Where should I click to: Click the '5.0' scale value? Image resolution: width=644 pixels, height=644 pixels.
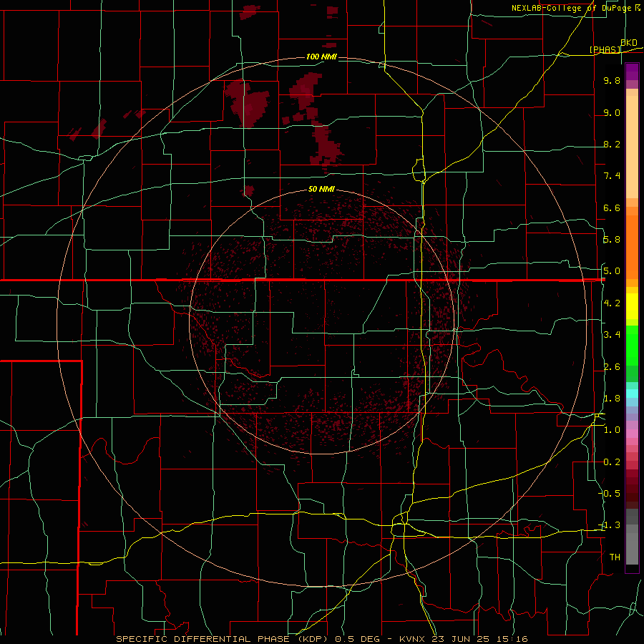coord(612,271)
